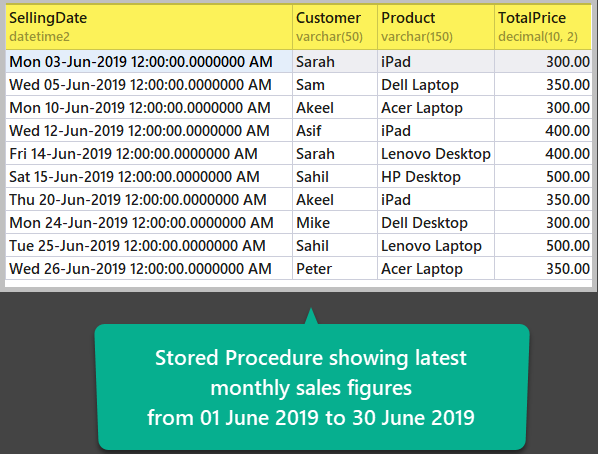
Task: Click the 'Sat 15-Jun-2019' date cell
Action: [x=149, y=176]
